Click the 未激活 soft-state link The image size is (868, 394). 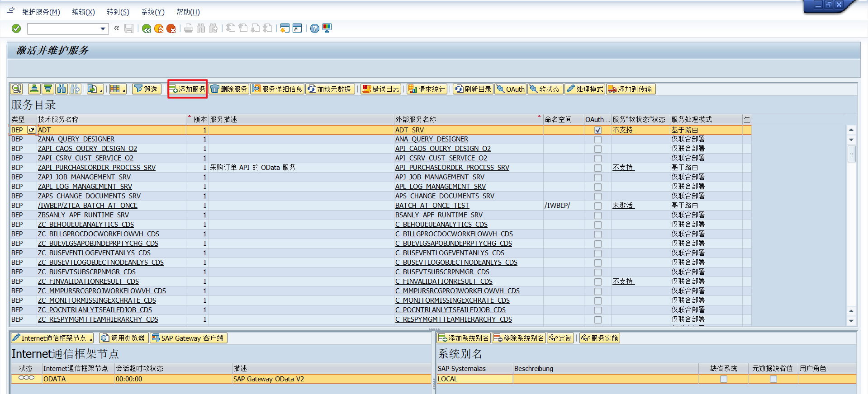623,206
